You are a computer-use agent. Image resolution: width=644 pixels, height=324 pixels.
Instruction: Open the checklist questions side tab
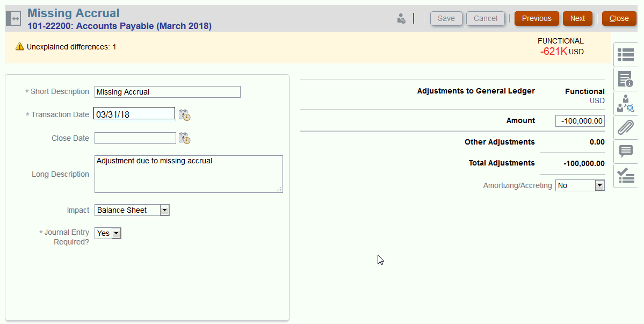point(626,175)
